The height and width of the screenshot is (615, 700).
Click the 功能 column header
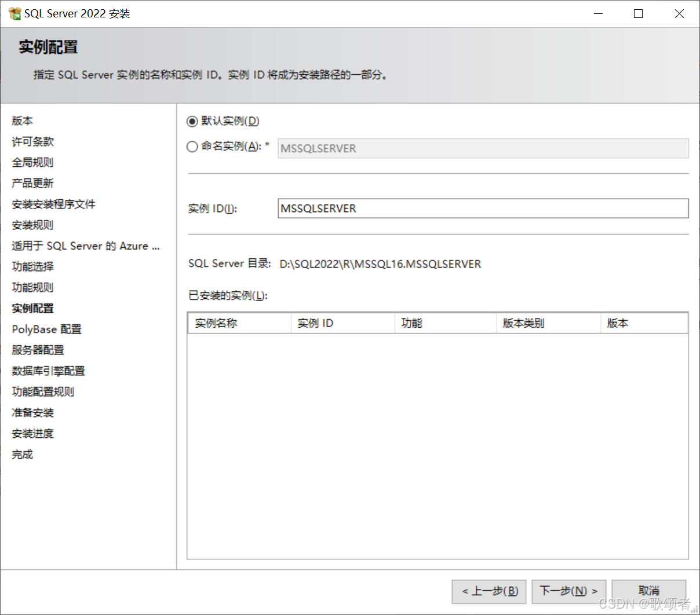(446, 323)
